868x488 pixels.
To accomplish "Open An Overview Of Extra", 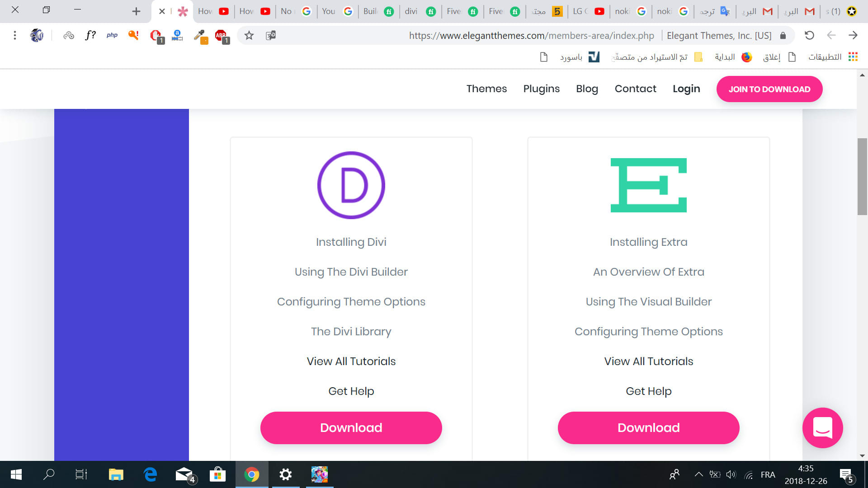I will click(x=649, y=272).
